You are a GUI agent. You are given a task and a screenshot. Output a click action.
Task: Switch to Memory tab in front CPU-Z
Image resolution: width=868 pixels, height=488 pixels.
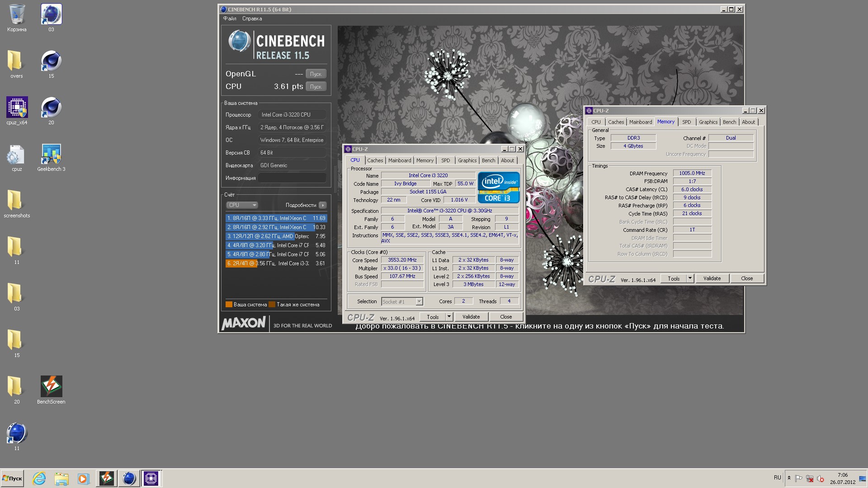(425, 160)
